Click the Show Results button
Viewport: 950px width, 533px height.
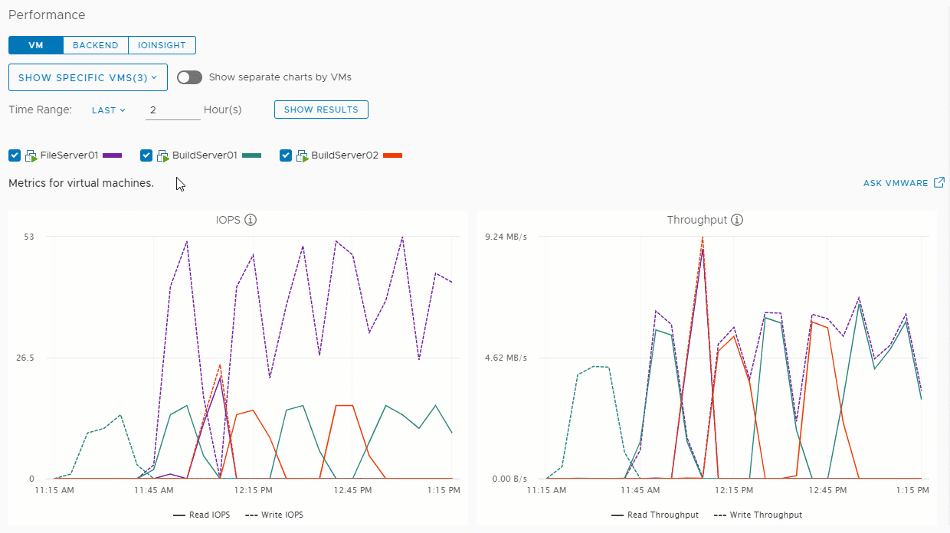coord(321,110)
